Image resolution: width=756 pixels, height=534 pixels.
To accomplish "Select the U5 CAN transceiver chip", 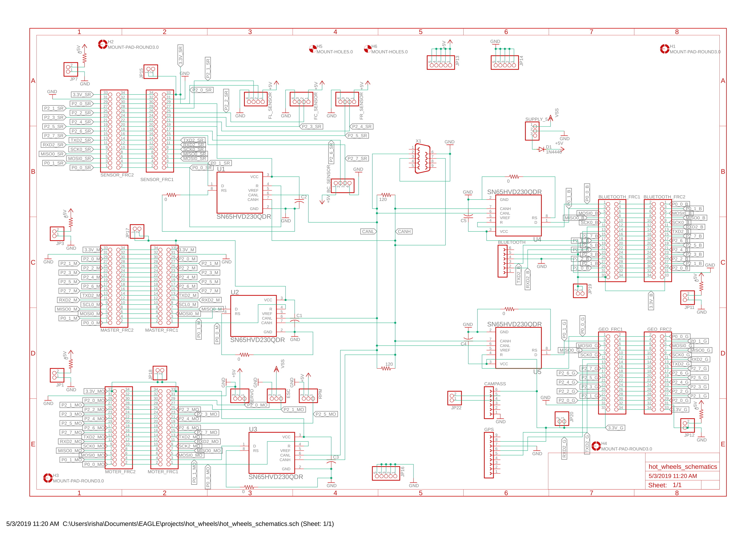I will [519, 348].
